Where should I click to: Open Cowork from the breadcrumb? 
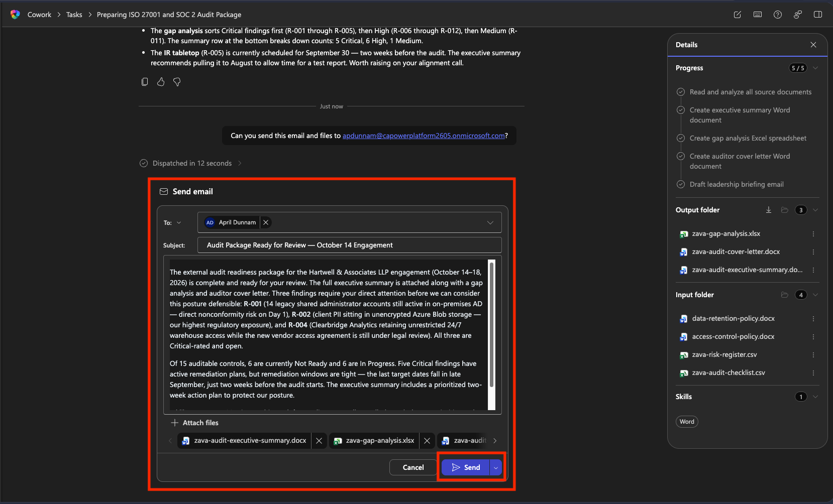(x=39, y=15)
